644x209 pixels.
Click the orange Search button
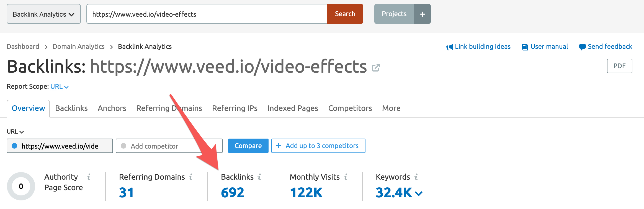[345, 14]
